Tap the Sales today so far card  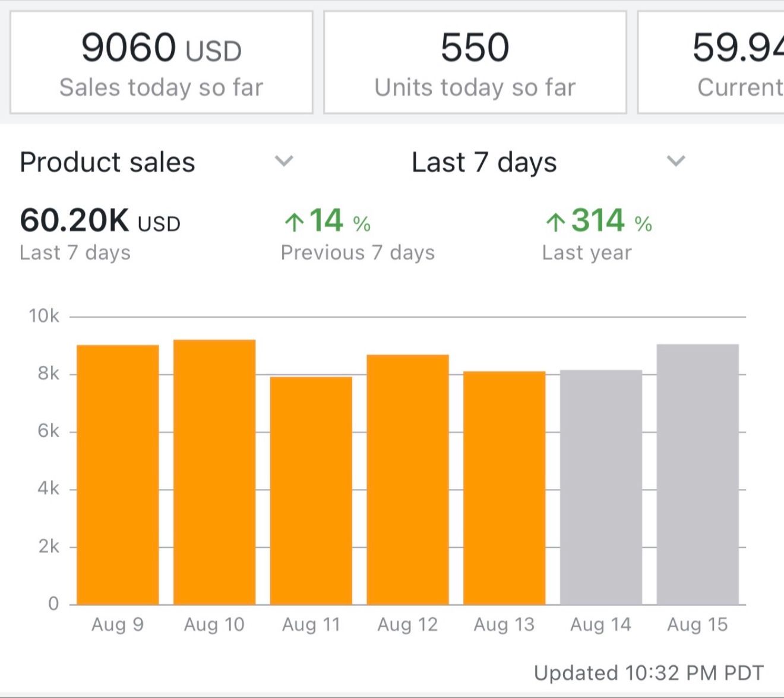pyautogui.click(x=161, y=62)
